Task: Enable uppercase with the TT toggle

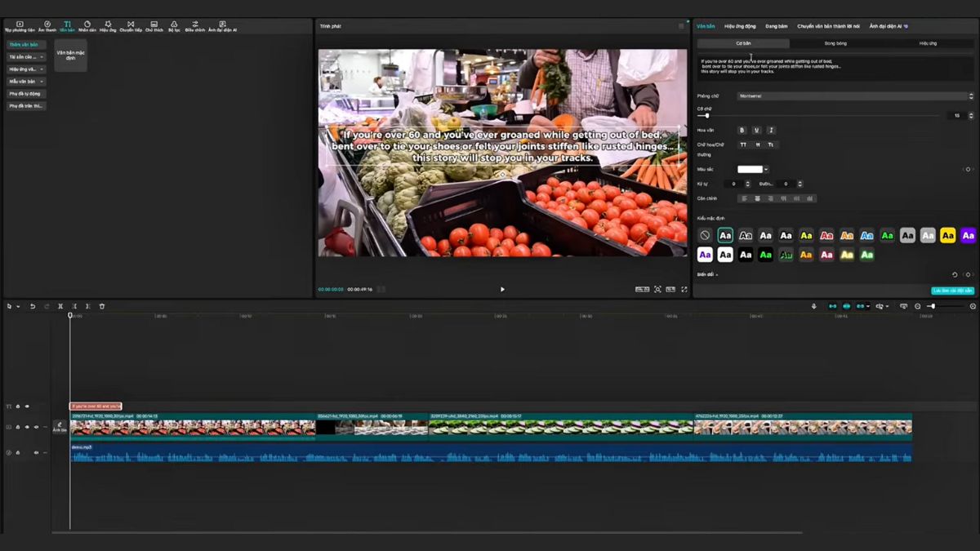Action: 743,144
